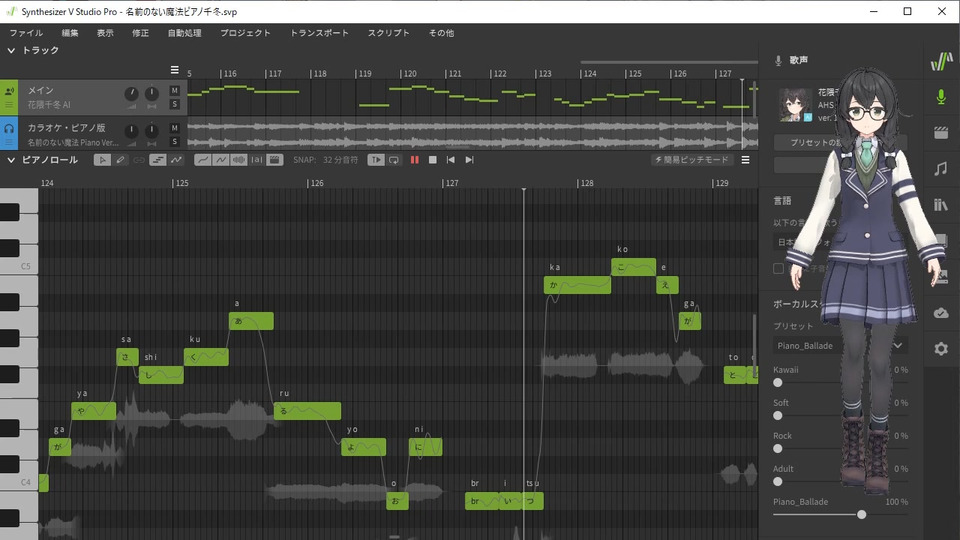Jump to start with skip-back button
The height and width of the screenshot is (540, 960).
(451, 160)
